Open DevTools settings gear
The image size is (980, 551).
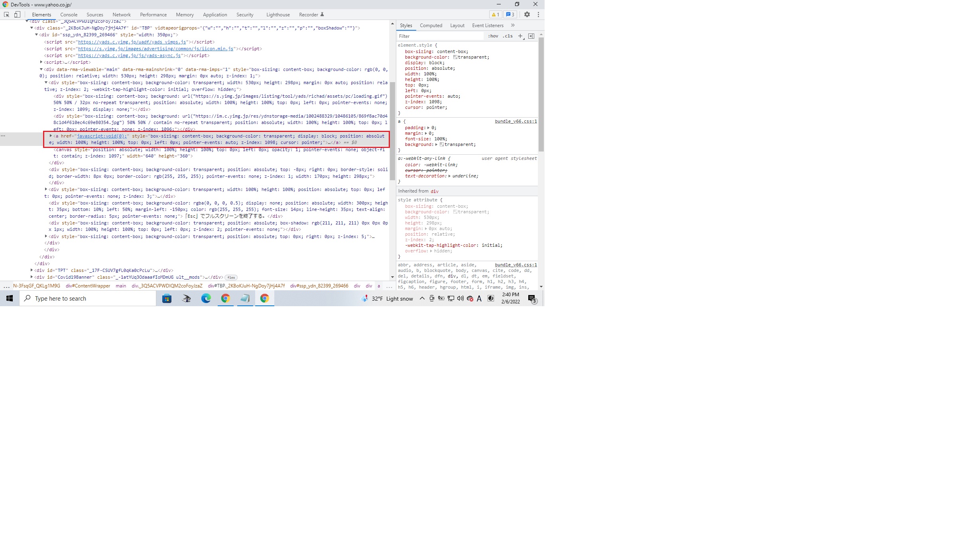coord(527,14)
